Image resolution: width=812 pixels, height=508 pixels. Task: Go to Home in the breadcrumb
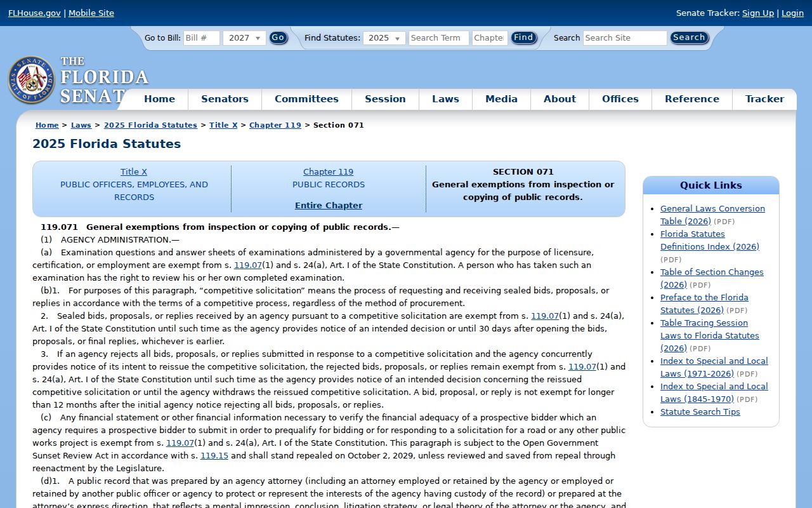(47, 125)
